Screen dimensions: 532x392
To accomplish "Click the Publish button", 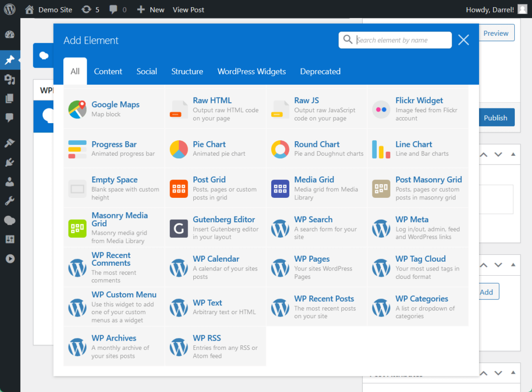I will click(x=495, y=118).
